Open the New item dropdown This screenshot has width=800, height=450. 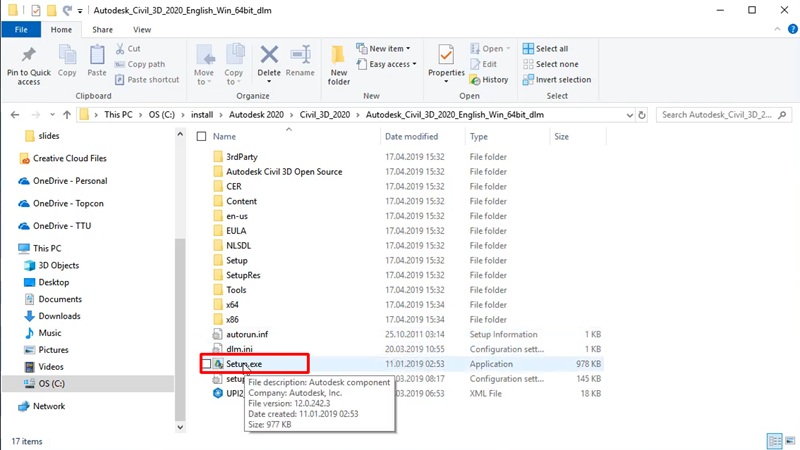(x=383, y=48)
